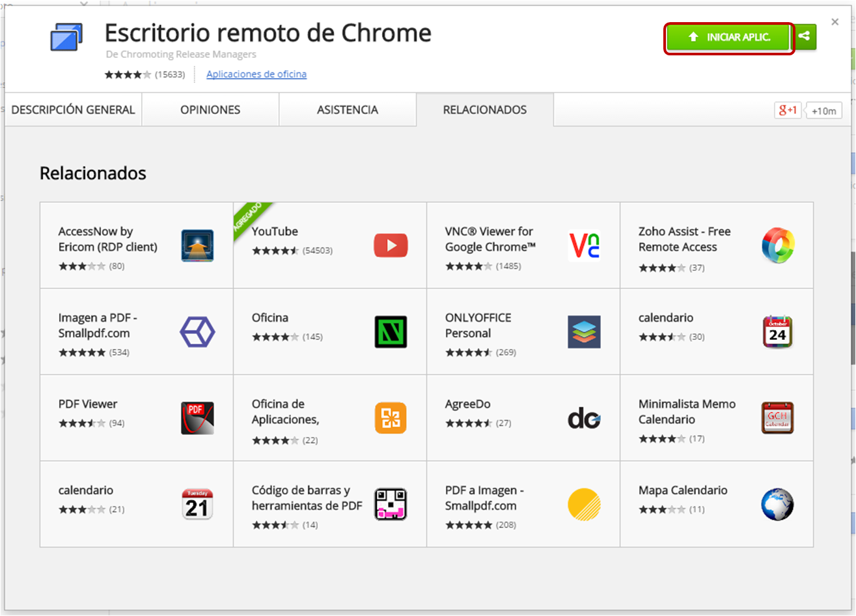Click 'PDF a Imagen - Smallpdf.com' title

tap(485, 498)
